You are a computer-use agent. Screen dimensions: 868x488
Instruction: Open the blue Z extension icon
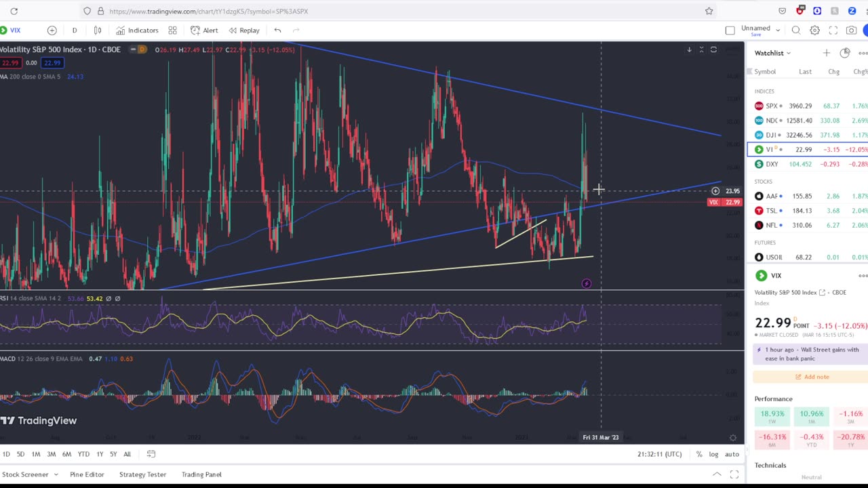(852, 11)
